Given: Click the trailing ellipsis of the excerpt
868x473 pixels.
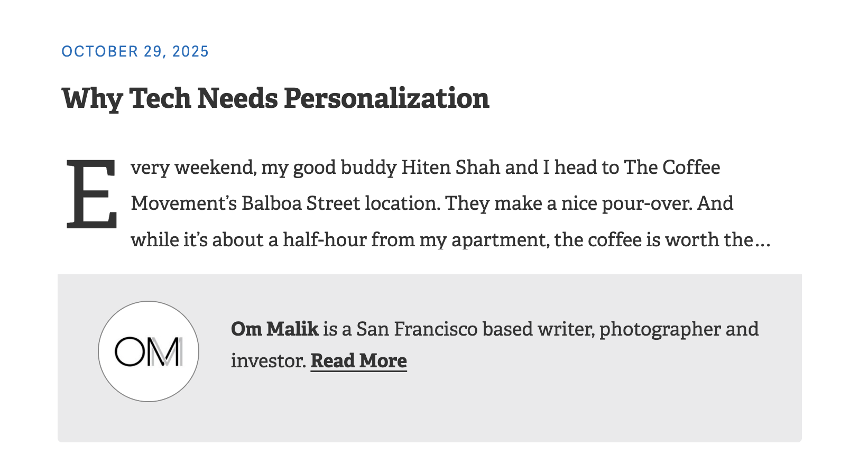Looking at the screenshot, I should [x=762, y=241].
